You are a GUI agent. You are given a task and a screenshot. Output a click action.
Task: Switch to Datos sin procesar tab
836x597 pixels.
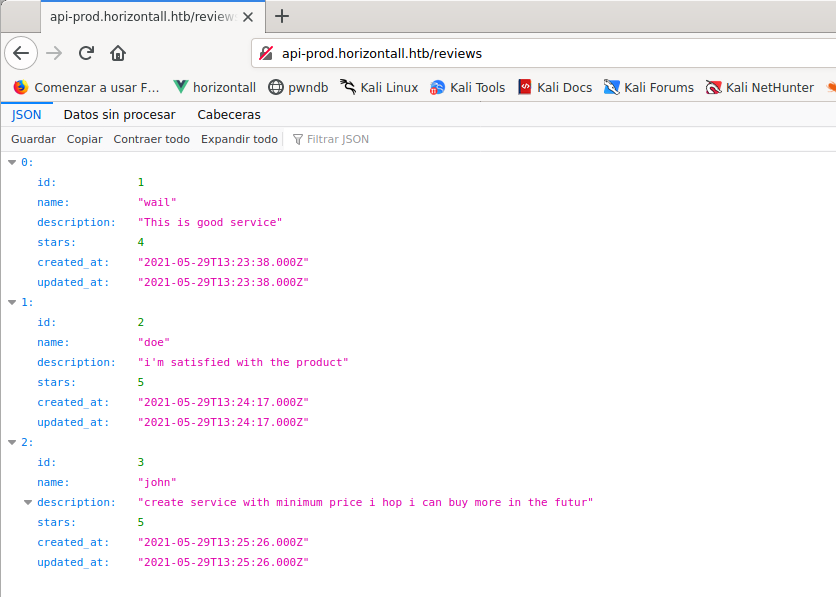click(x=119, y=115)
